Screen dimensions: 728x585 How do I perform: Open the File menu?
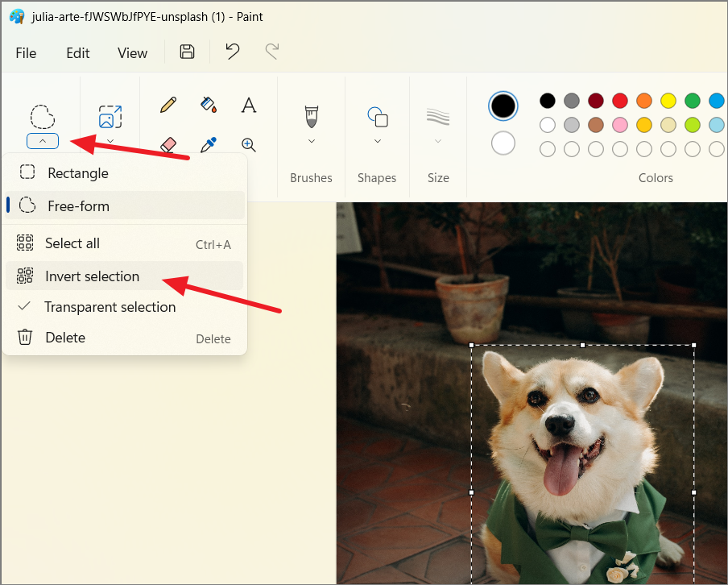coord(26,53)
